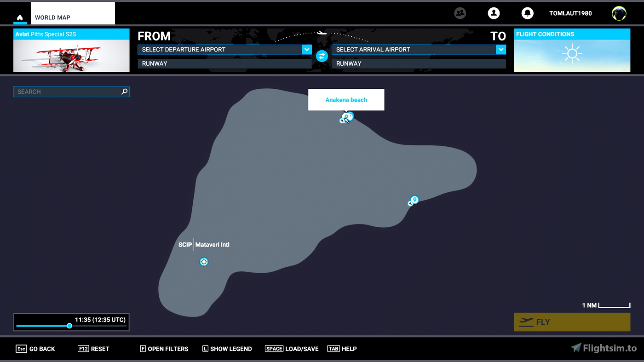Click the map SEARCH field
Viewport: 644px width, 362px height.
pyautogui.click(x=71, y=92)
